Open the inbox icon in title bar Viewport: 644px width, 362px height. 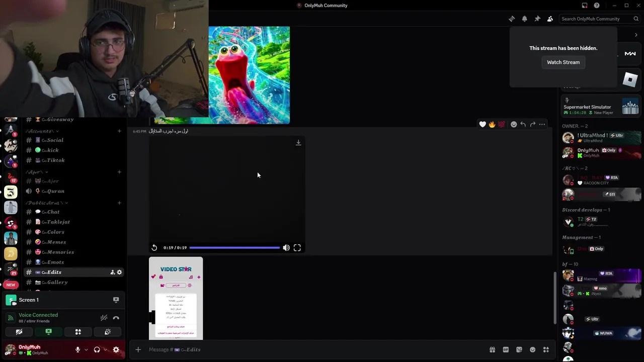[585, 6]
